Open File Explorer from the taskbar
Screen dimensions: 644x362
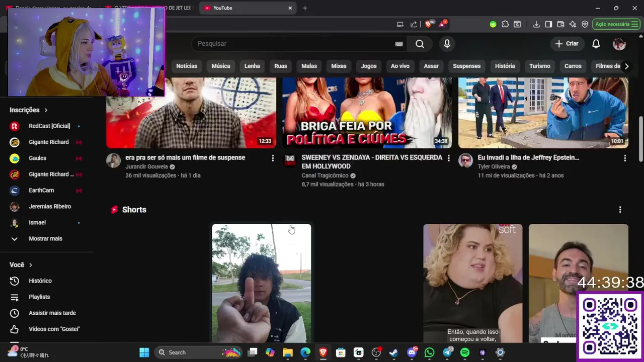288,352
